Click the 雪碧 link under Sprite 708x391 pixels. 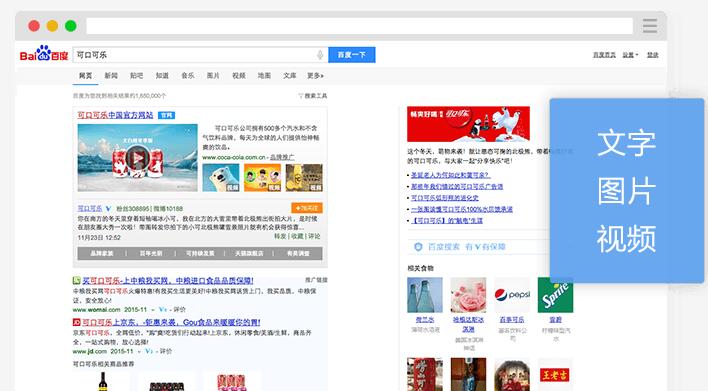pos(555,320)
